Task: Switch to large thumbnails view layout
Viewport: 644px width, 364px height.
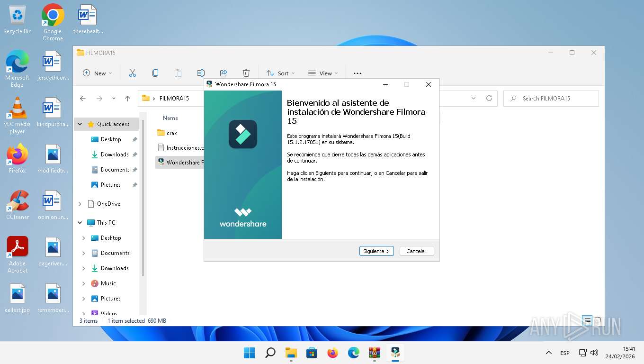Action: tap(598, 320)
